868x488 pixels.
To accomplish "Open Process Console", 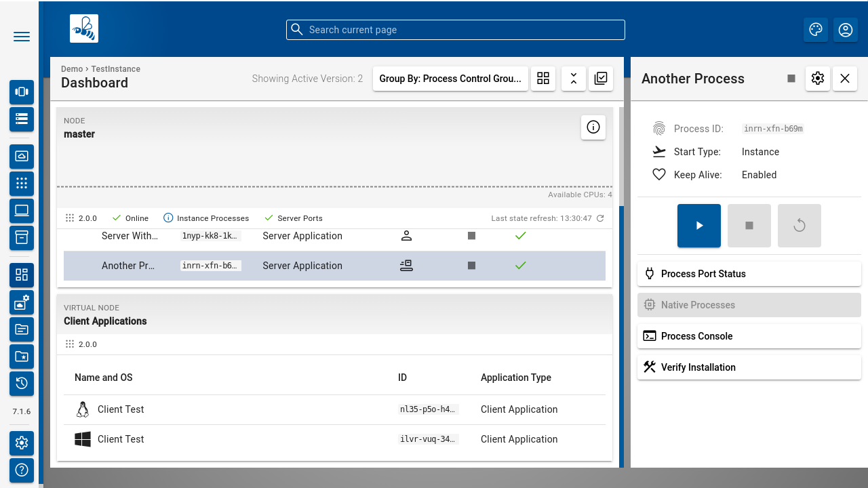I will [749, 336].
